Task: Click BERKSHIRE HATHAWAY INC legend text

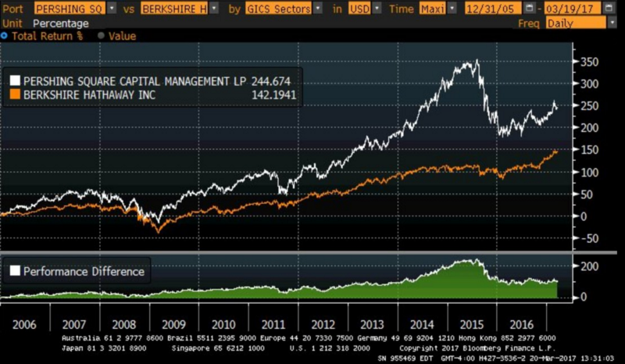Action: tap(90, 95)
